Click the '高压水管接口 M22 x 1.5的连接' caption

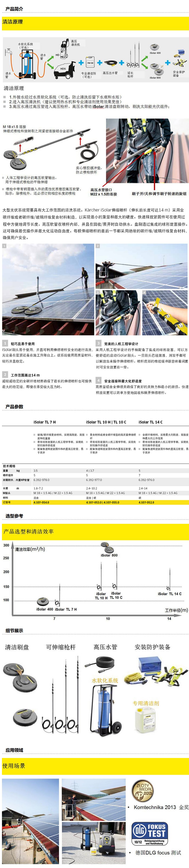pos(104,192)
